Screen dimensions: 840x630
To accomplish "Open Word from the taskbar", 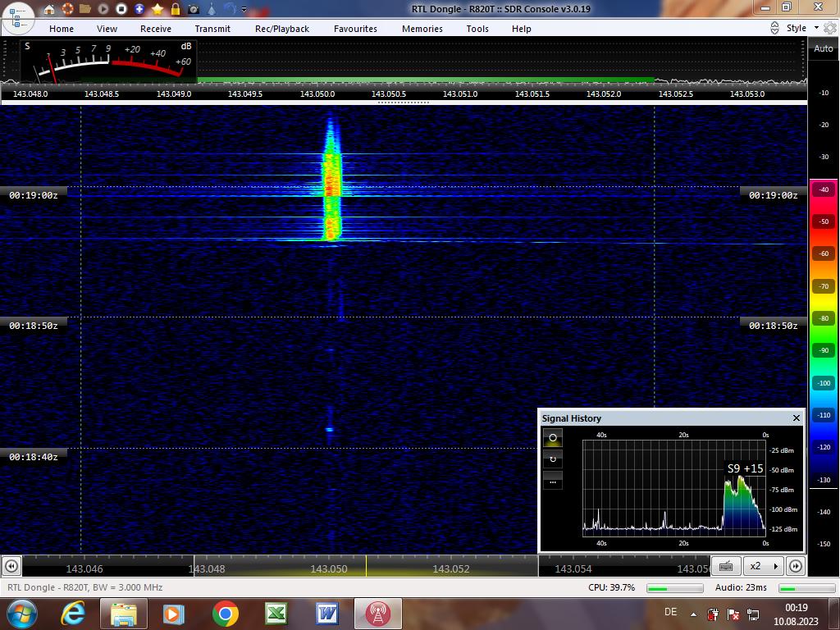I will (326, 614).
